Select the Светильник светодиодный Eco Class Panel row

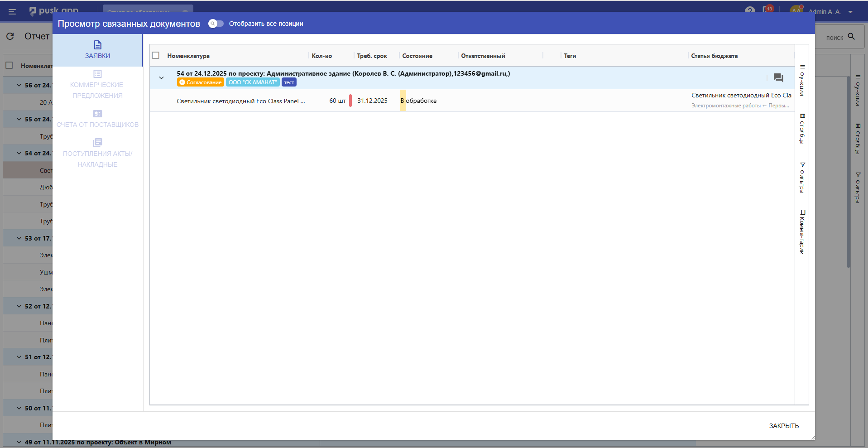pyautogui.click(x=240, y=101)
